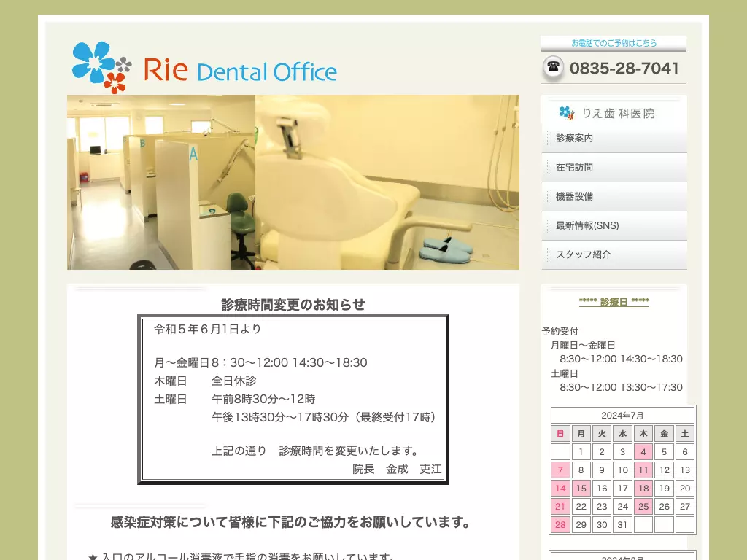The height and width of the screenshot is (560, 747).
Task: Click the 月曜日〜金曜日 label in sidebar
Action: [583, 345]
